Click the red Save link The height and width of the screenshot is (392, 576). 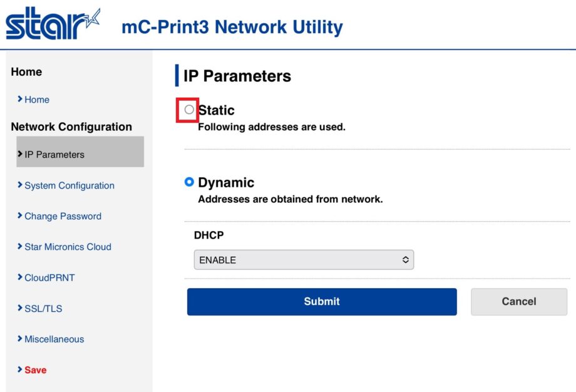coord(36,370)
